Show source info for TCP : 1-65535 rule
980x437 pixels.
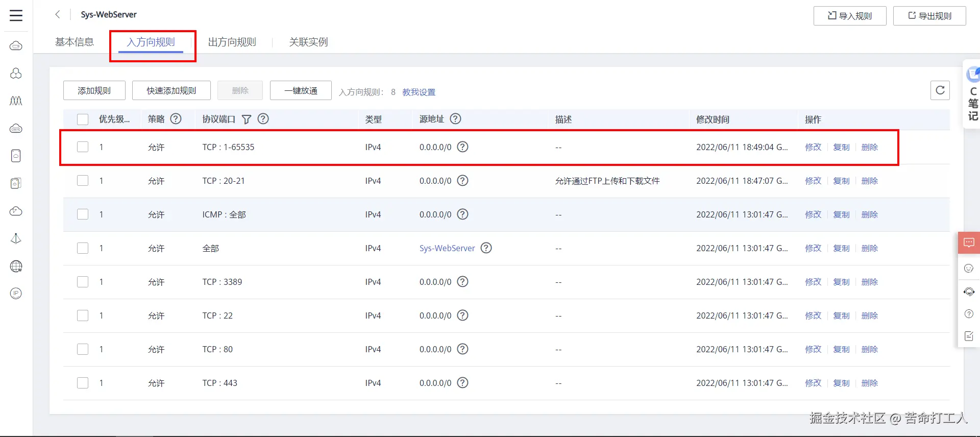tap(462, 147)
